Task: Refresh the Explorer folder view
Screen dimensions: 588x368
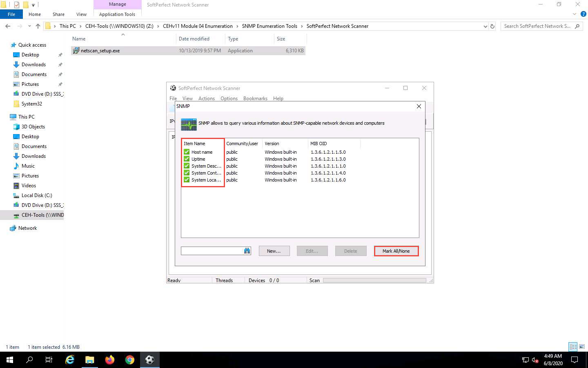Action: [x=492, y=26]
